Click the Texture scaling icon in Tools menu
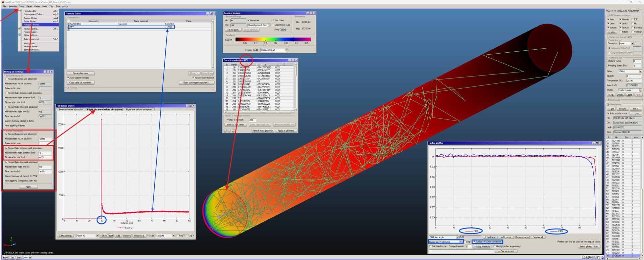This screenshot has height=260, width=644. pyautogui.click(x=20, y=29)
